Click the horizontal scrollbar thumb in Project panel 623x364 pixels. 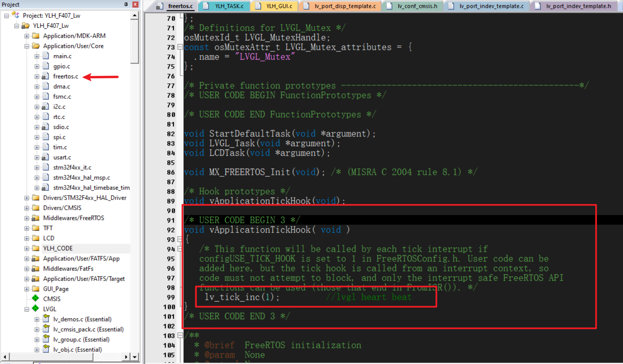pos(51,357)
